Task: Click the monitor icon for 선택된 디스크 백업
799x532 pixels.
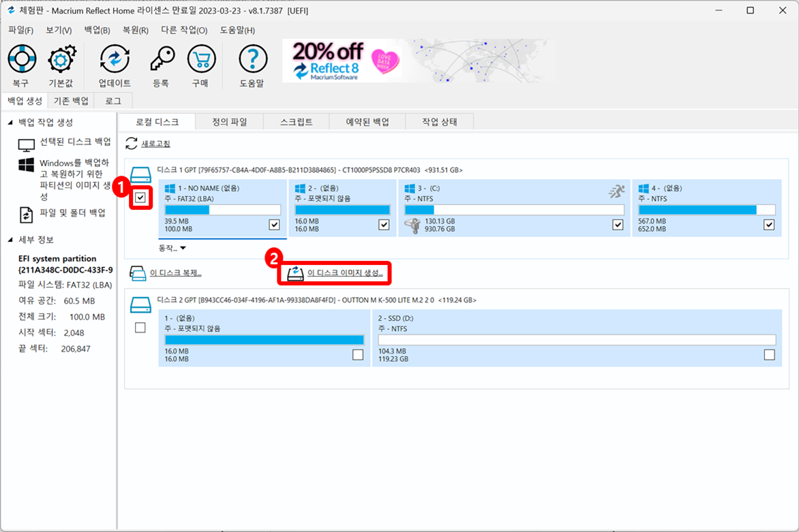Action: pyautogui.click(x=26, y=145)
